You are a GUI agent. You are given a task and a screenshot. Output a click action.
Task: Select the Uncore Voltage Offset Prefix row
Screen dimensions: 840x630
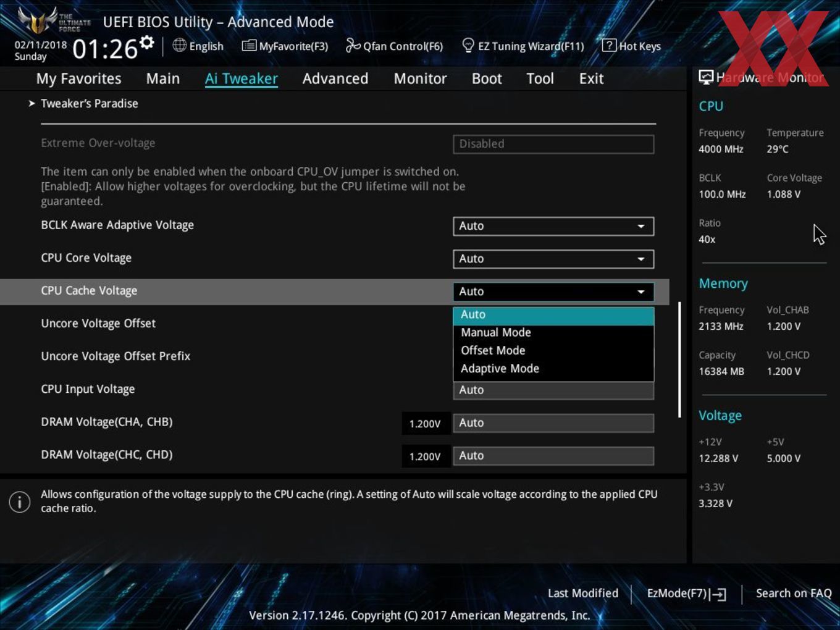pos(115,356)
